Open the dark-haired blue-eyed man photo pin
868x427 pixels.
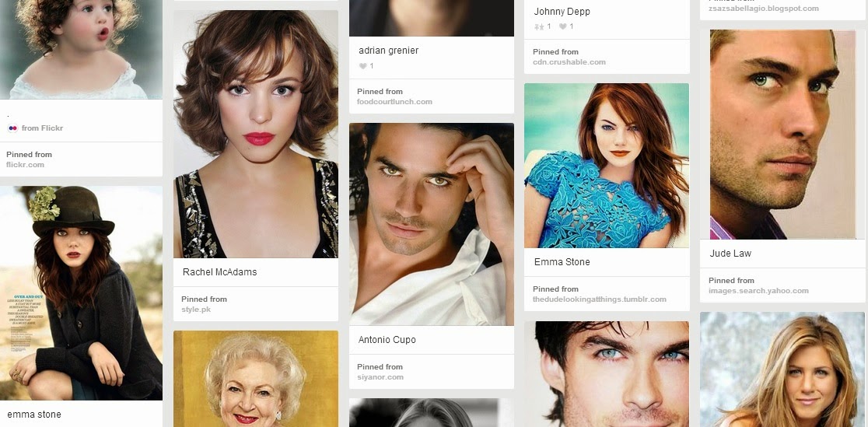click(x=607, y=374)
